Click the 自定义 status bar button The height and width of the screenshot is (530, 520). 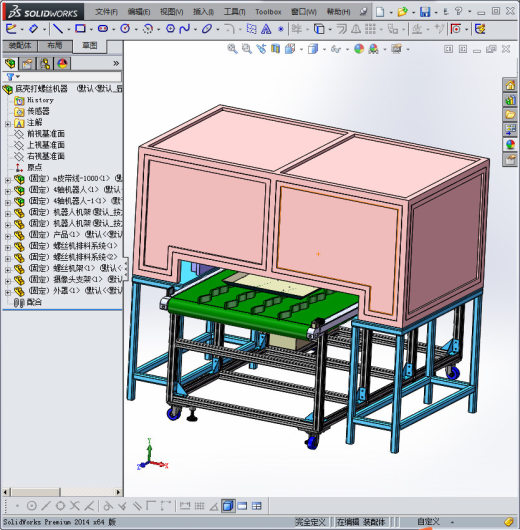click(x=428, y=522)
